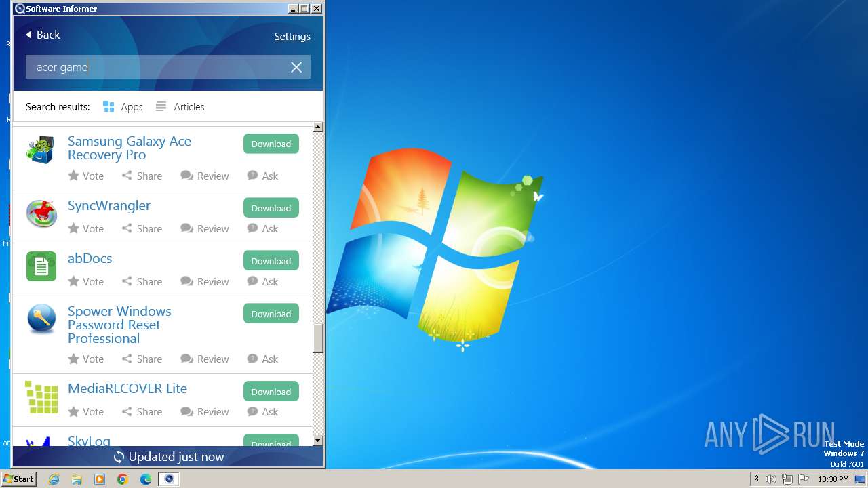The image size is (868, 488).
Task: Ask about SyncWrangler
Action: [x=262, y=228]
